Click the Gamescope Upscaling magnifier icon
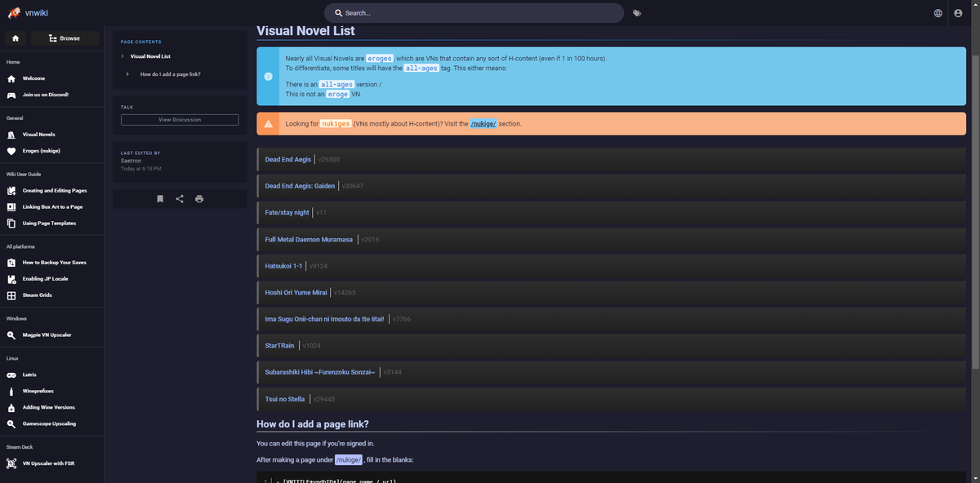Image resolution: width=980 pixels, height=483 pixels. pyautogui.click(x=11, y=424)
